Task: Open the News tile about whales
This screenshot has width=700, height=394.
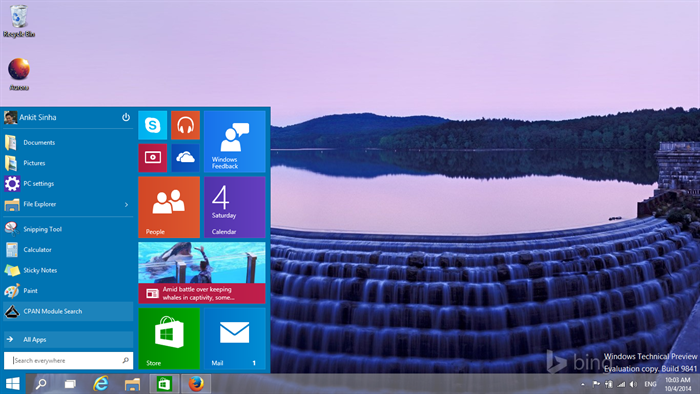Action: pyautogui.click(x=202, y=273)
